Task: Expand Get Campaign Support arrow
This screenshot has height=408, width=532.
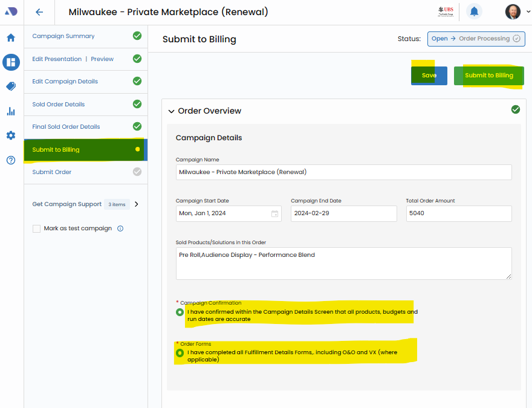Action: [137, 204]
